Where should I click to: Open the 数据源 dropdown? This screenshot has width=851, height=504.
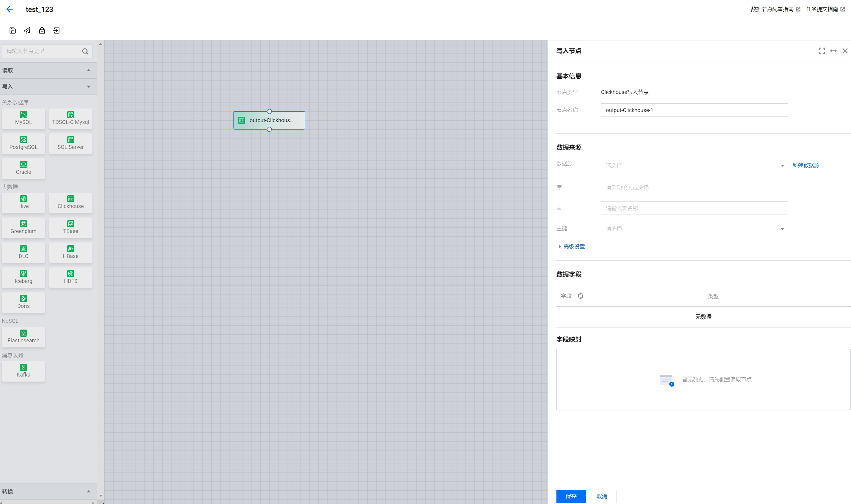pos(694,166)
